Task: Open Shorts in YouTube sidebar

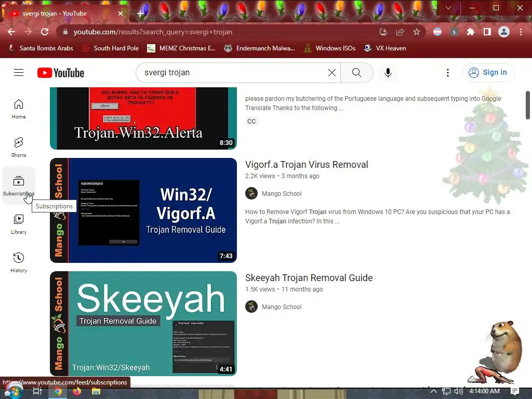Action: pyautogui.click(x=19, y=147)
